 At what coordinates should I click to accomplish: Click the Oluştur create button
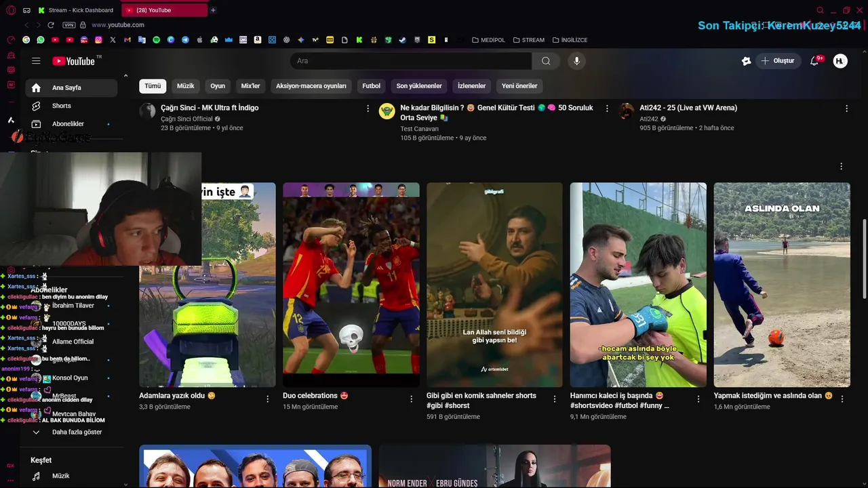click(x=778, y=61)
